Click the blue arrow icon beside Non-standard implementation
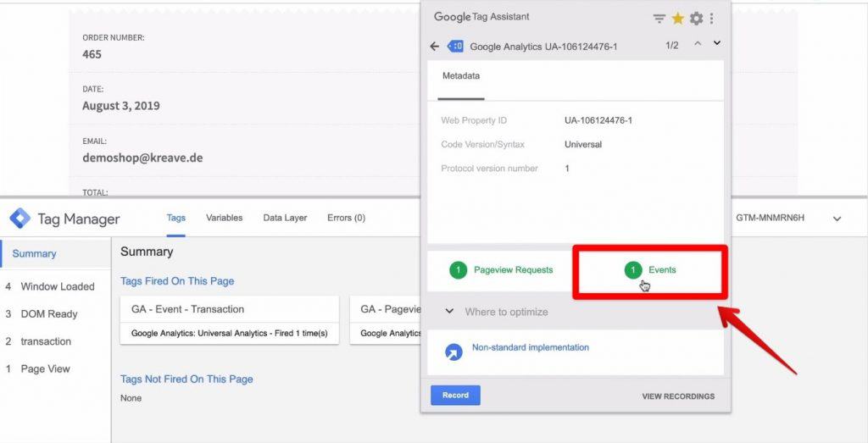The image size is (868, 443). [x=454, y=352]
